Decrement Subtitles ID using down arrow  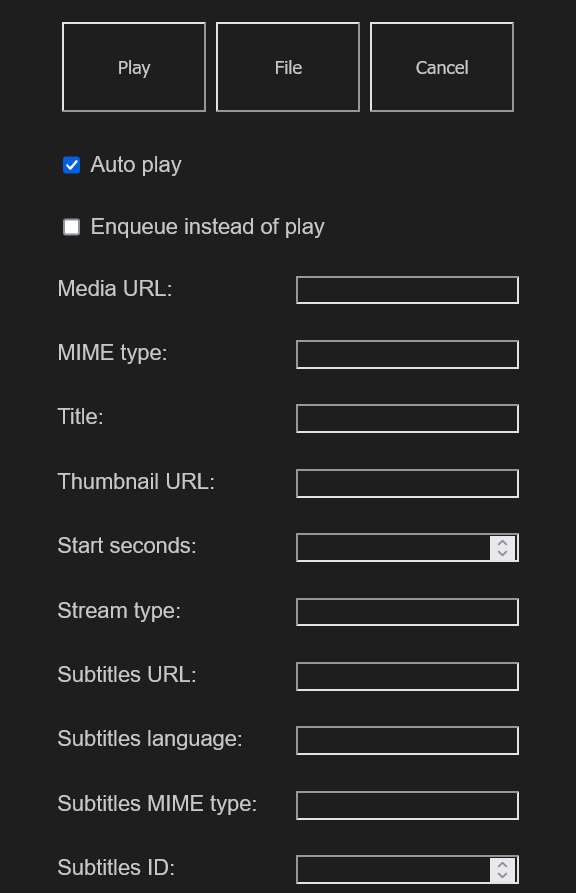point(503,875)
